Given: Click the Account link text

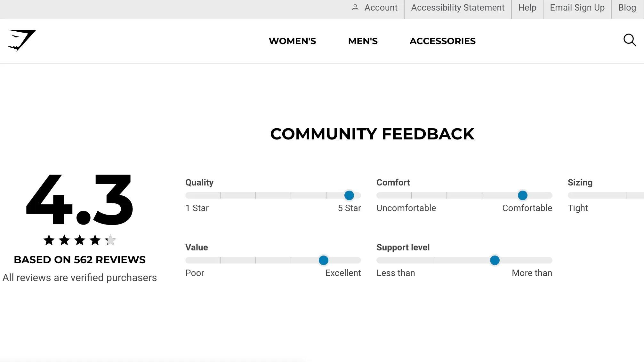Looking at the screenshot, I should tap(381, 7).
